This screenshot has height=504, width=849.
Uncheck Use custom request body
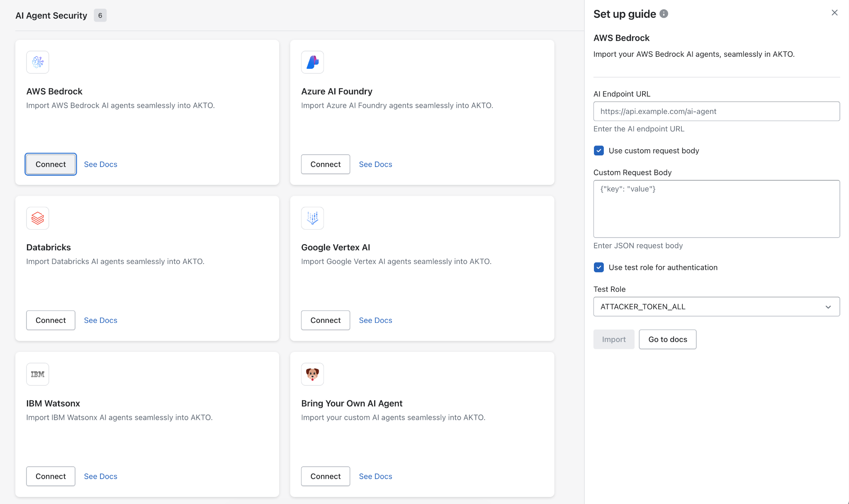click(598, 150)
